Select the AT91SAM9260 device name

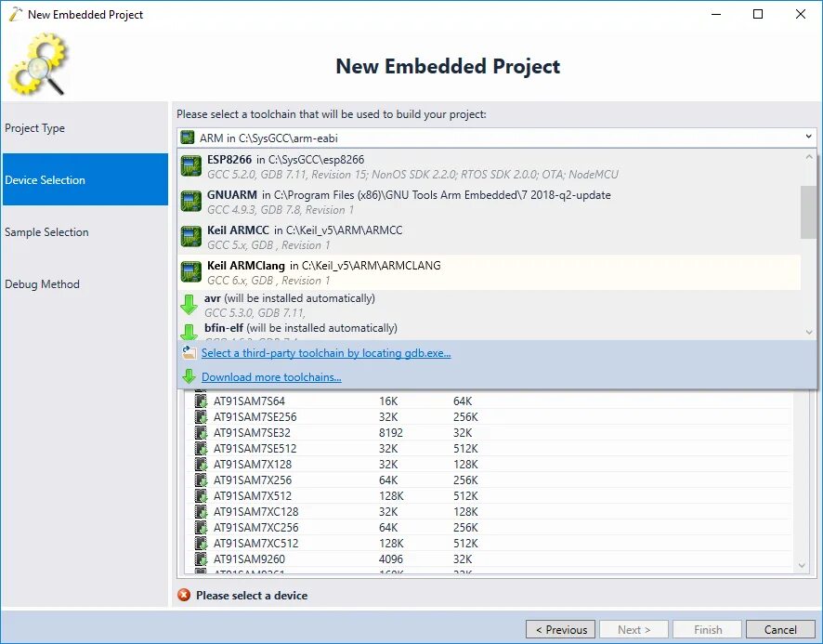click(249, 559)
